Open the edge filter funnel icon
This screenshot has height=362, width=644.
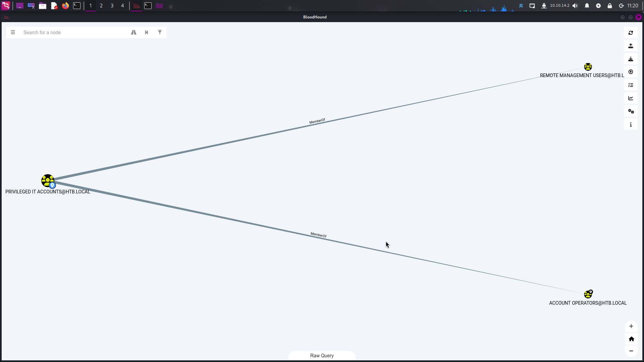pos(160,33)
